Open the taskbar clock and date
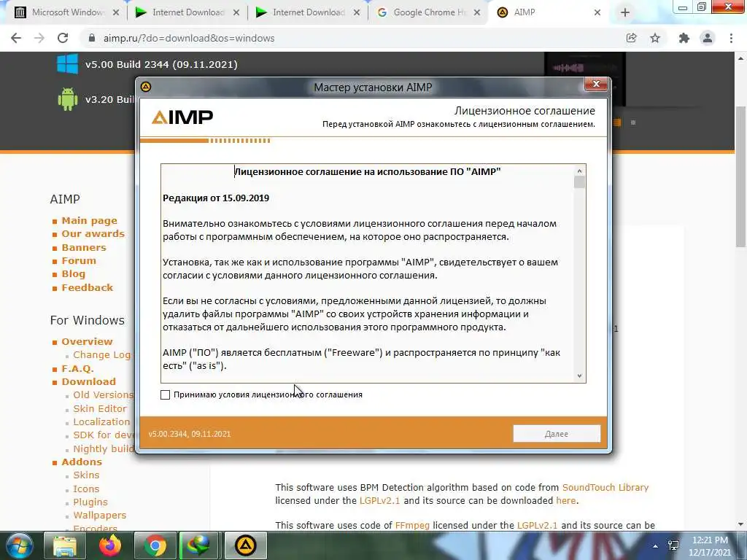Screen dimensions: 747x560 [710, 546]
